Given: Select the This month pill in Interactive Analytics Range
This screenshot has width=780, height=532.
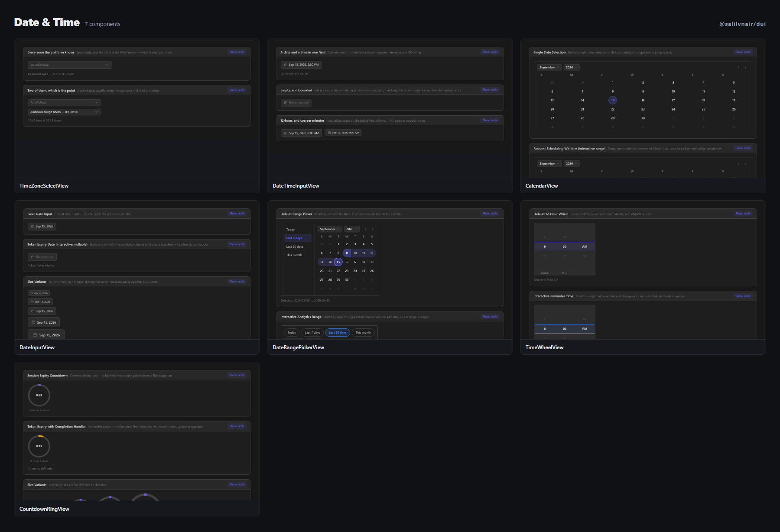Looking at the screenshot, I should (363, 333).
